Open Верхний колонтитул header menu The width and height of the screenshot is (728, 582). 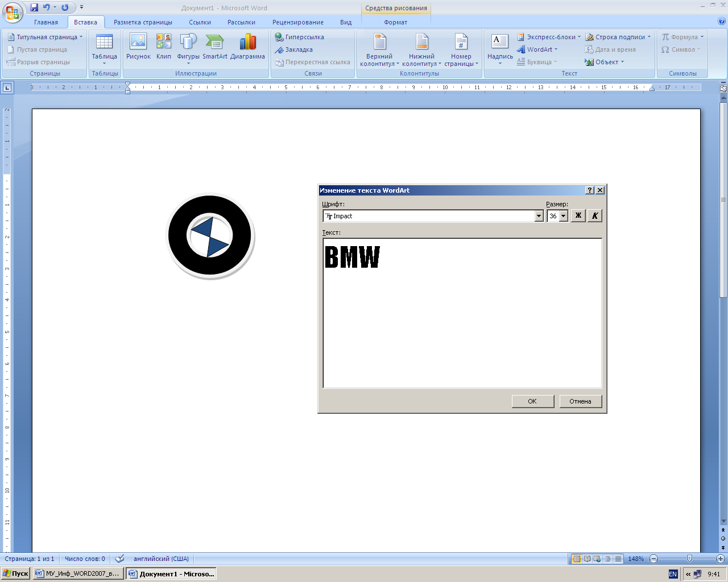(x=379, y=49)
